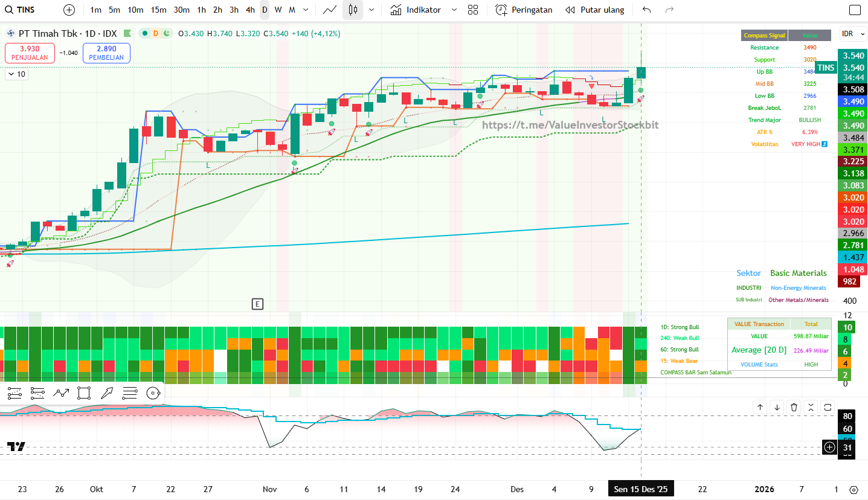868x500 pixels.
Task: Collapse the indicator pane
Action: click(x=811, y=407)
